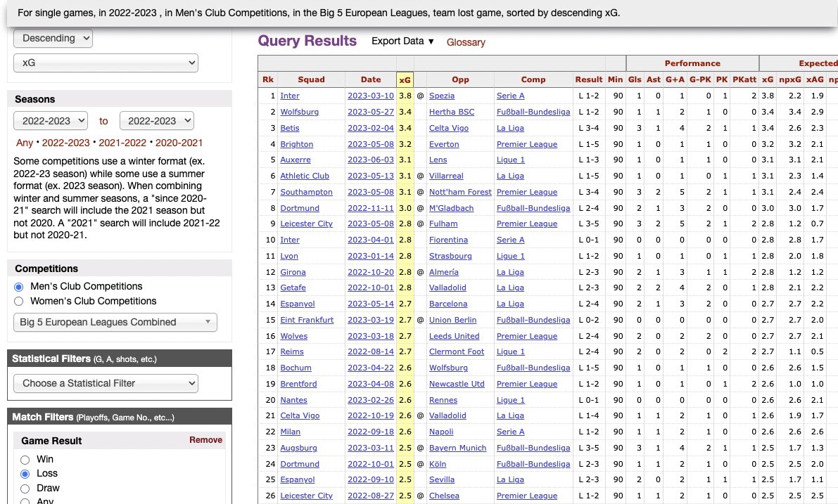Click result 'L 0-1' in Nantes row
The image size is (838, 504).
(589, 400)
